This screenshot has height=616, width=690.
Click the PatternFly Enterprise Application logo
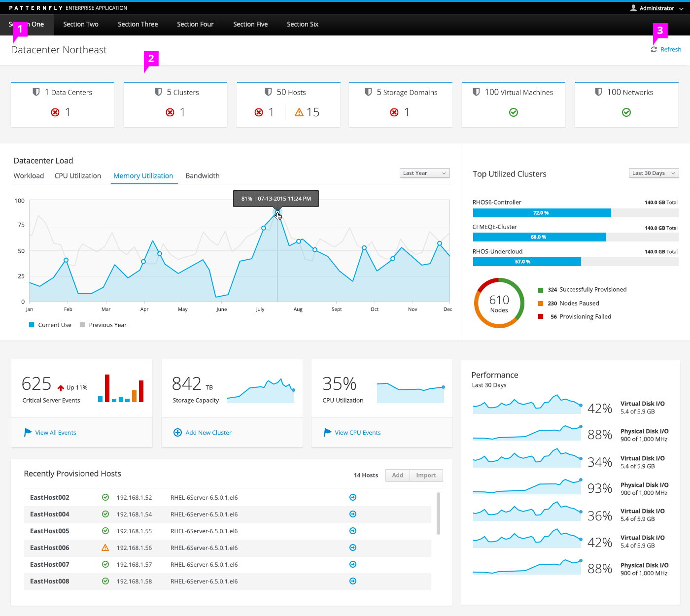click(68, 8)
